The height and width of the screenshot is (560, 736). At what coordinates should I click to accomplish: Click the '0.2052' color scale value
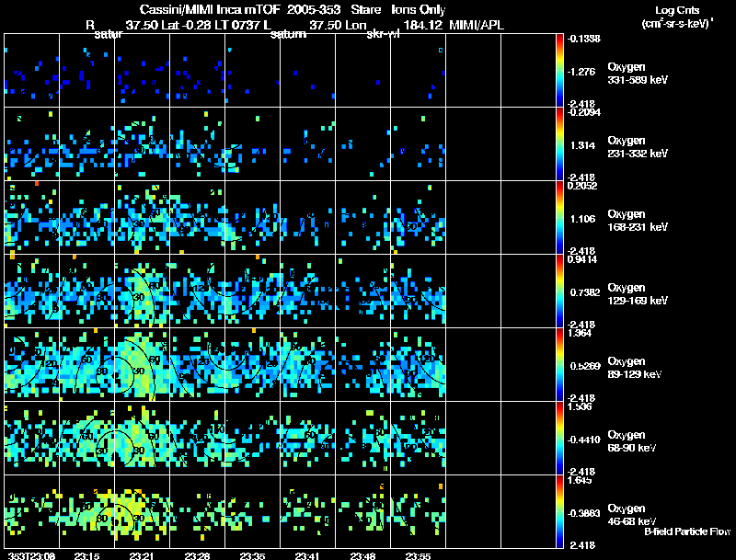[582, 186]
